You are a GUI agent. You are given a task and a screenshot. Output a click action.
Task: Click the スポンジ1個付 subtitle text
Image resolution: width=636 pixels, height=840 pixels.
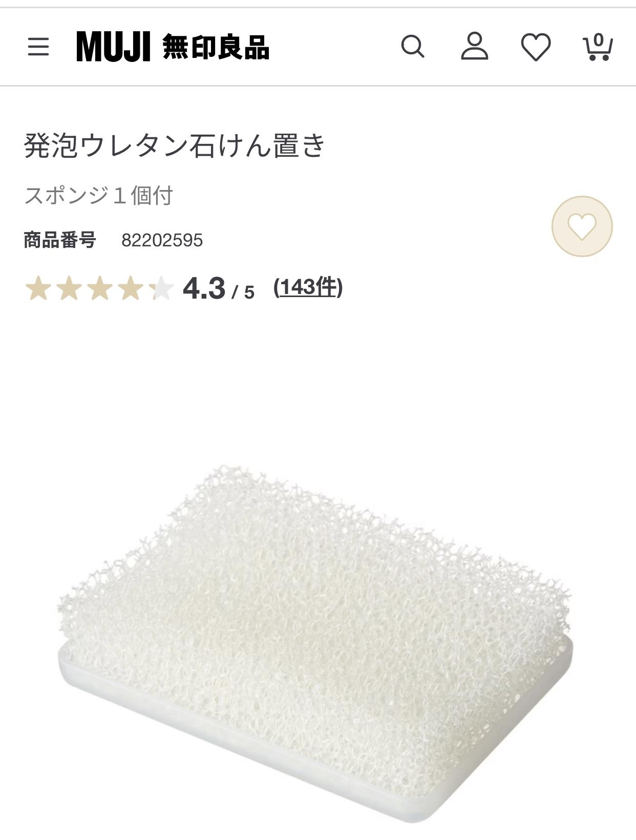[x=99, y=195]
